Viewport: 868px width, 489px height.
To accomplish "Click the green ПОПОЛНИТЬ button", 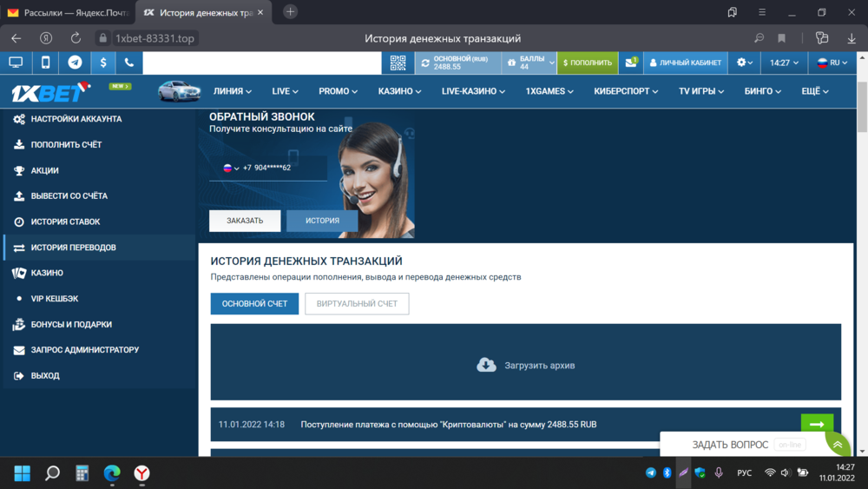I will point(588,63).
